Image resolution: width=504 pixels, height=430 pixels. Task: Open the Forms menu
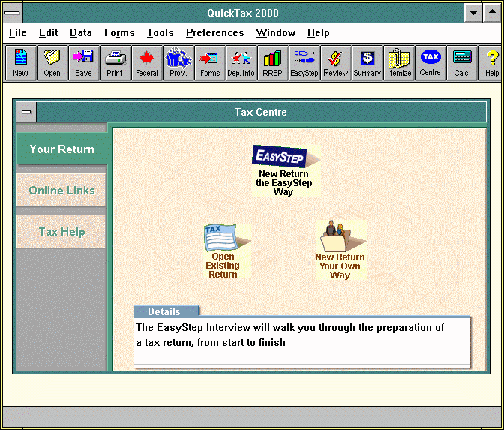(119, 33)
